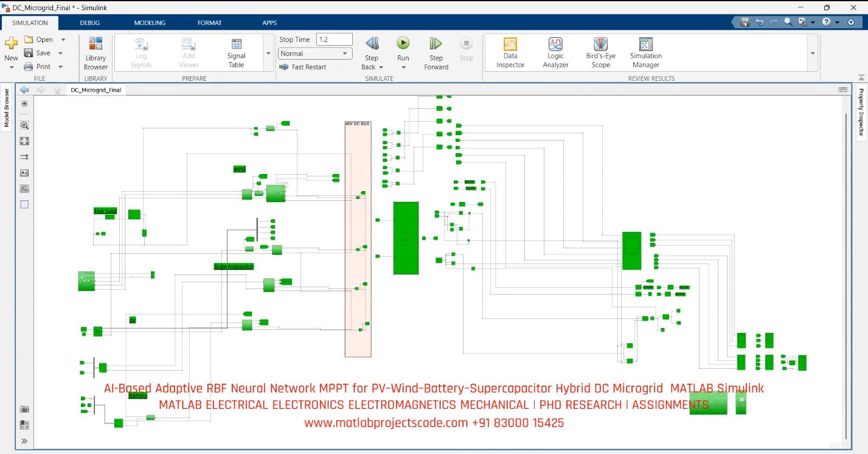Image resolution: width=868 pixels, height=454 pixels.
Task: Click the Step Back button
Action: 372,44
